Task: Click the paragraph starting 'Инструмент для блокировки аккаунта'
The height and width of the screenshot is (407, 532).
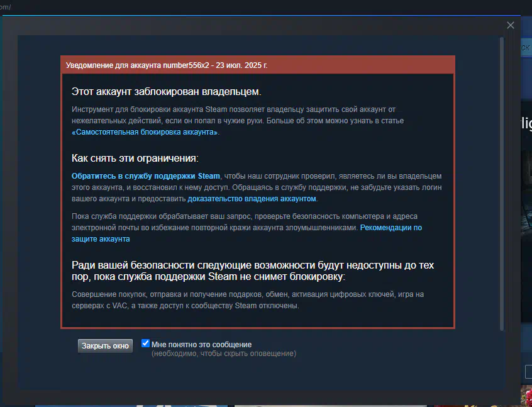Action: point(238,121)
